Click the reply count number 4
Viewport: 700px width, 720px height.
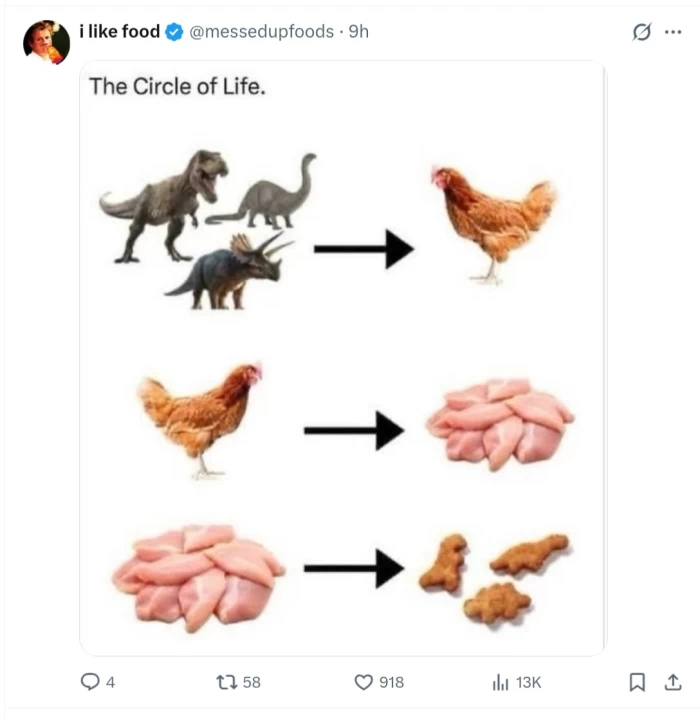tap(110, 682)
